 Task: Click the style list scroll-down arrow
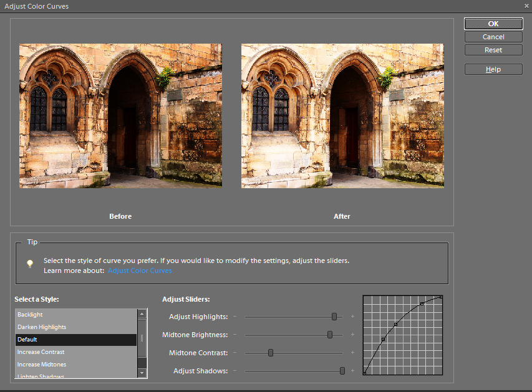coord(142,373)
